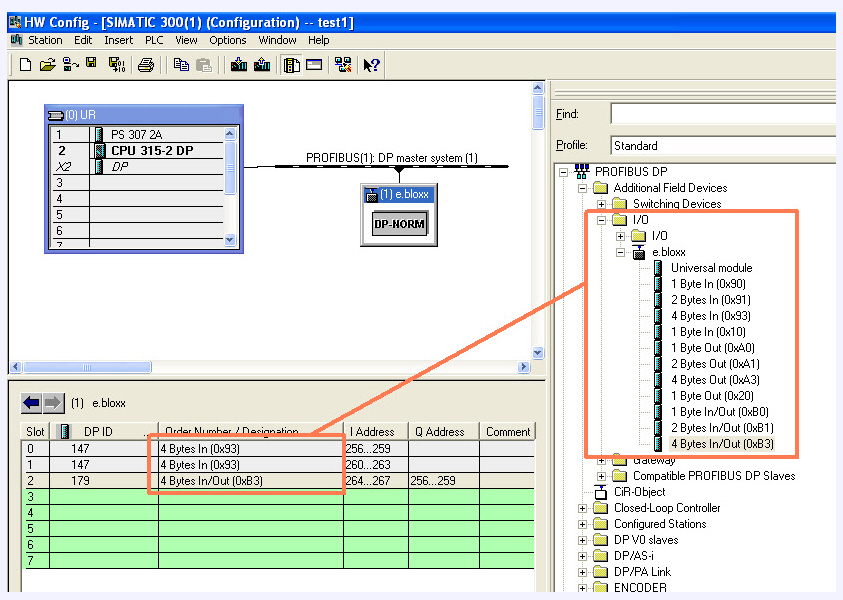
Task: Click the Upload from station icon
Action: [x=262, y=64]
